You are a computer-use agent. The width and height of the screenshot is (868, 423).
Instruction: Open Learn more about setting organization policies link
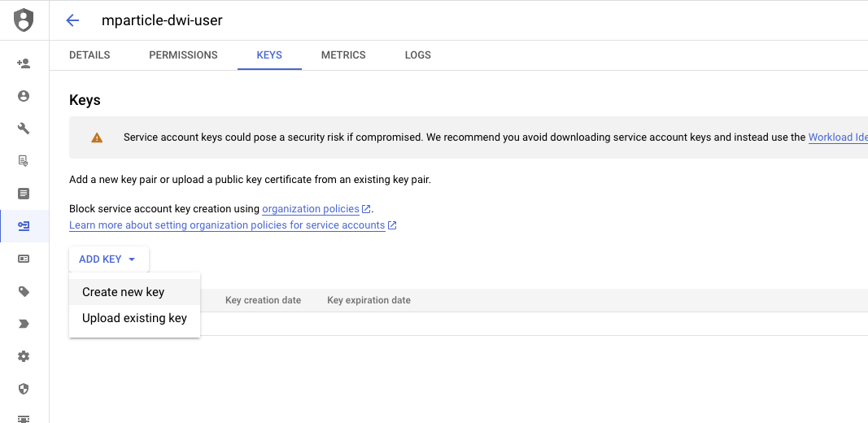227,225
